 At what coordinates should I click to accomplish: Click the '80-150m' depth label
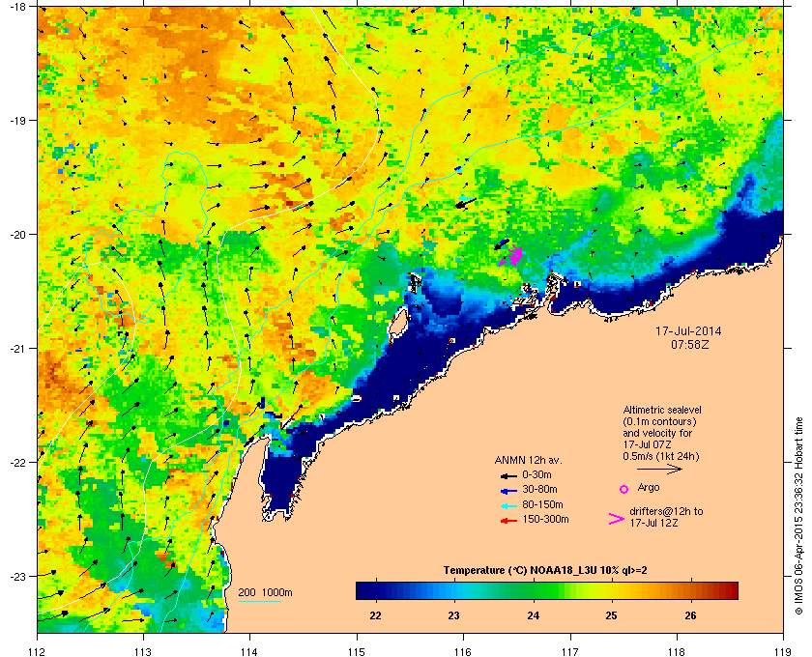542,504
